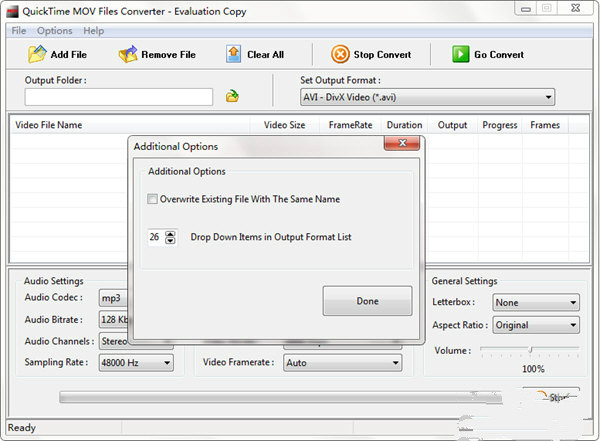Click the Stop Convert orange icon
The image size is (600, 441).
coord(340,54)
